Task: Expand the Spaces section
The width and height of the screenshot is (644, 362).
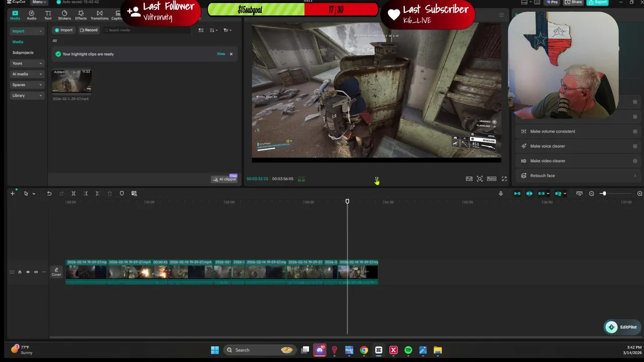Action: [x=27, y=84]
